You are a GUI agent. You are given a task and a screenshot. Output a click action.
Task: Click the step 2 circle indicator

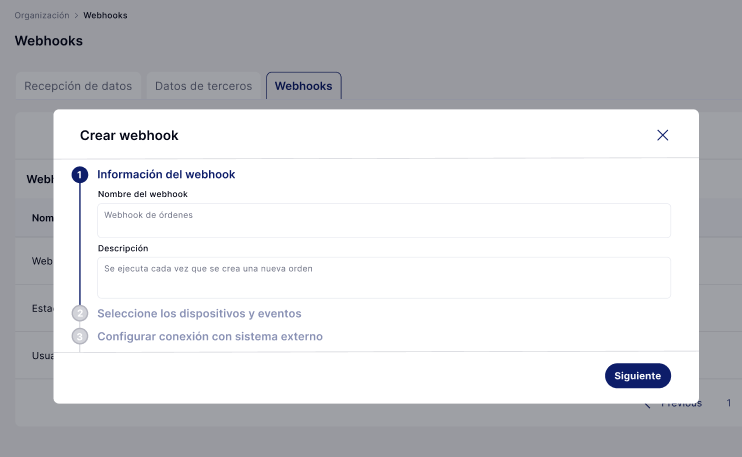[80, 314]
